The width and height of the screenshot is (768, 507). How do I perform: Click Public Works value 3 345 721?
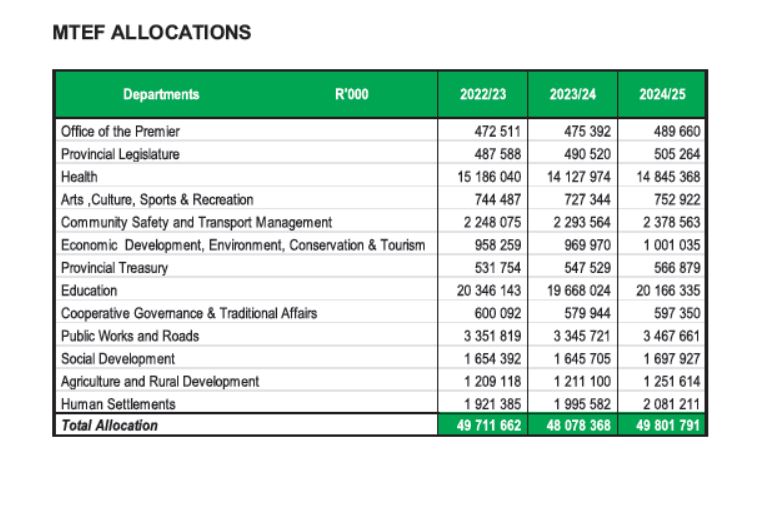point(582,336)
